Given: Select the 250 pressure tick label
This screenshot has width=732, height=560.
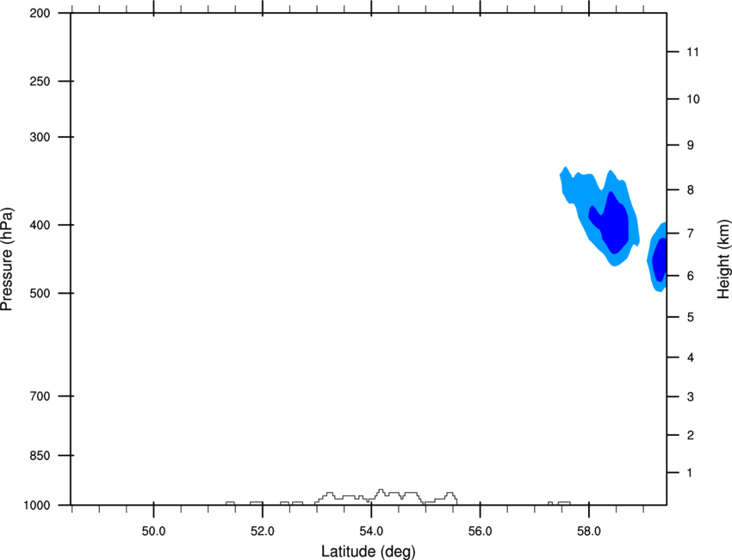Looking at the screenshot, I should [40, 81].
